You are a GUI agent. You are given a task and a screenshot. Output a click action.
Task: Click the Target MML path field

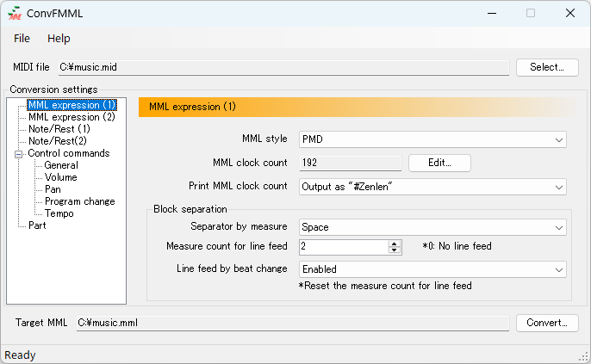291,323
